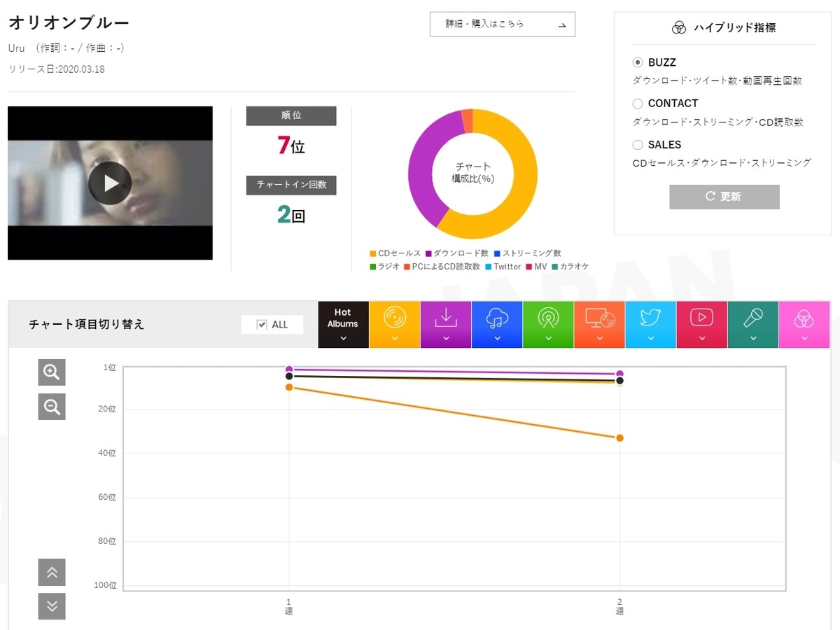The height and width of the screenshot is (630, 840).
Task: Open the 詳細・購入はこちら link
Action: tap(503, 24)
